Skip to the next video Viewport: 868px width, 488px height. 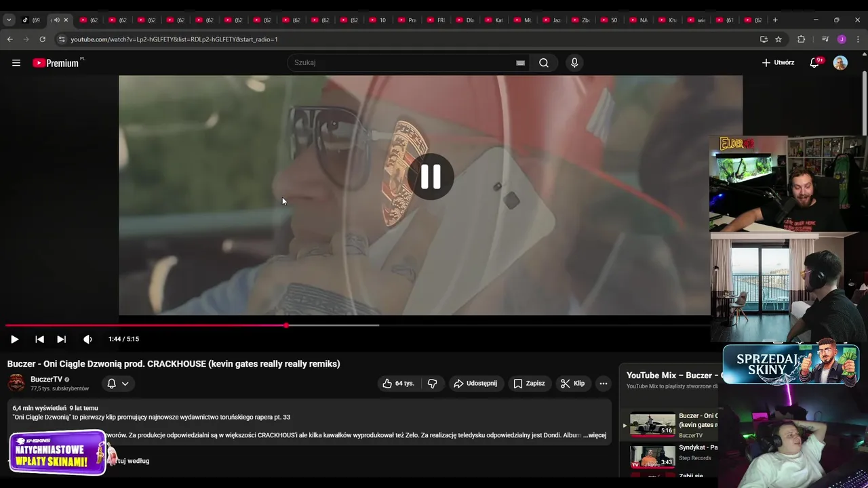61,339
